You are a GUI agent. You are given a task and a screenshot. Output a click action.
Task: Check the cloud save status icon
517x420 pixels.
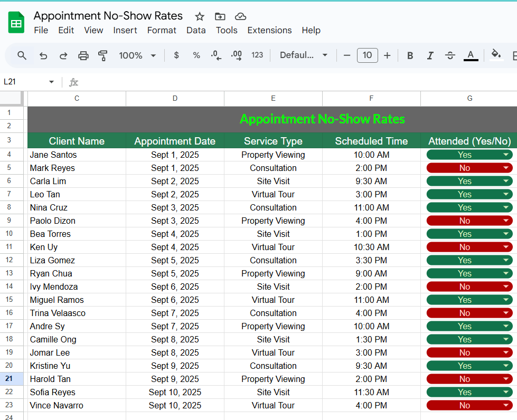240,16
